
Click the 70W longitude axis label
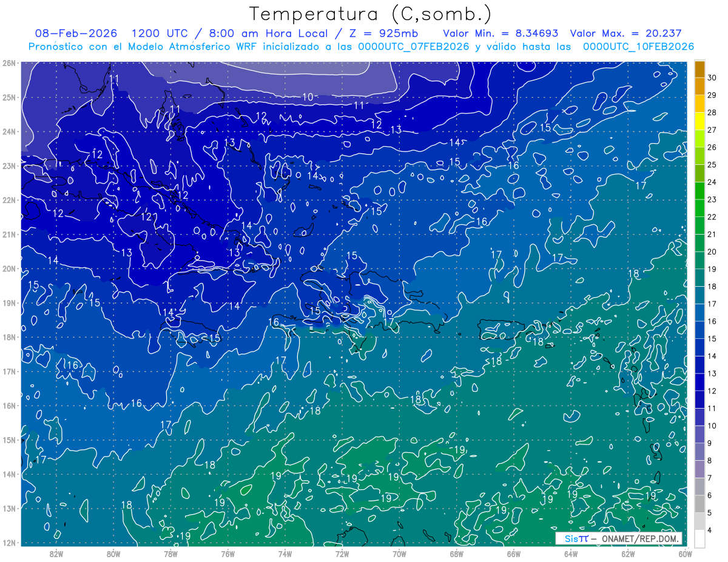pyautogui.click(x=399, y=554)
